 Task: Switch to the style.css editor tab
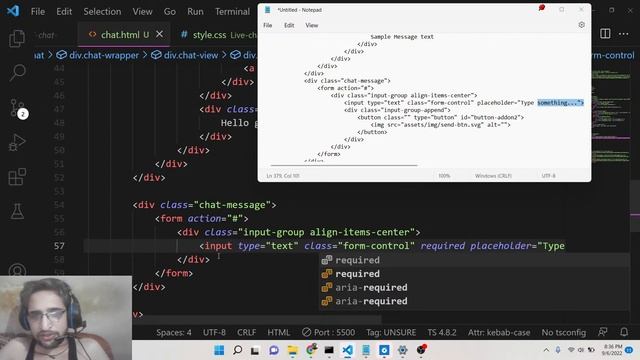click(209, 35)
